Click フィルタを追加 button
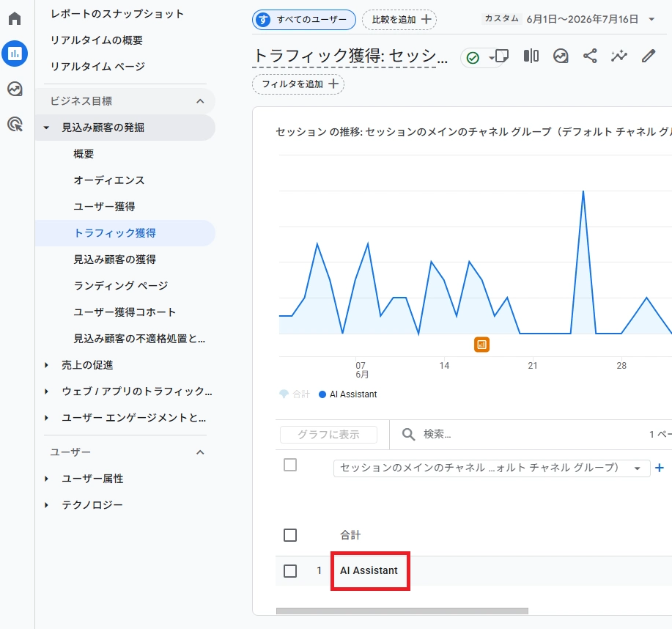 click(298, 84)
